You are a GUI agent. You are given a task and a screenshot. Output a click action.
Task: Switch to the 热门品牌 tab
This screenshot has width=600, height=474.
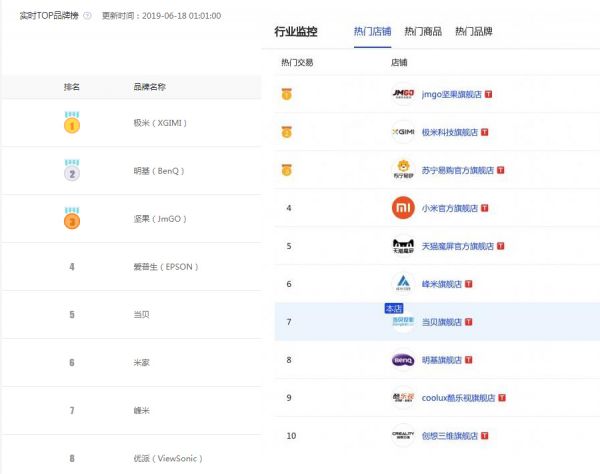click(x=474, y=31)
